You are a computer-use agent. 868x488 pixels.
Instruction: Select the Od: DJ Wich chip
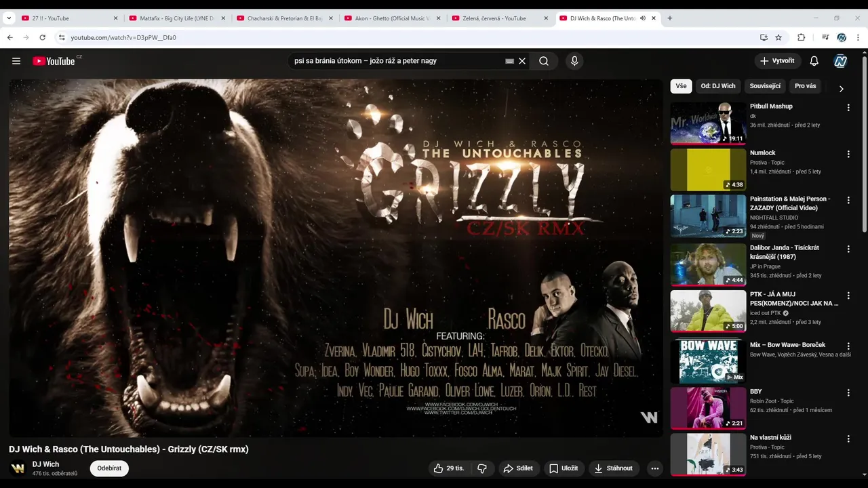pyautogui.click(x=718, y=86)
